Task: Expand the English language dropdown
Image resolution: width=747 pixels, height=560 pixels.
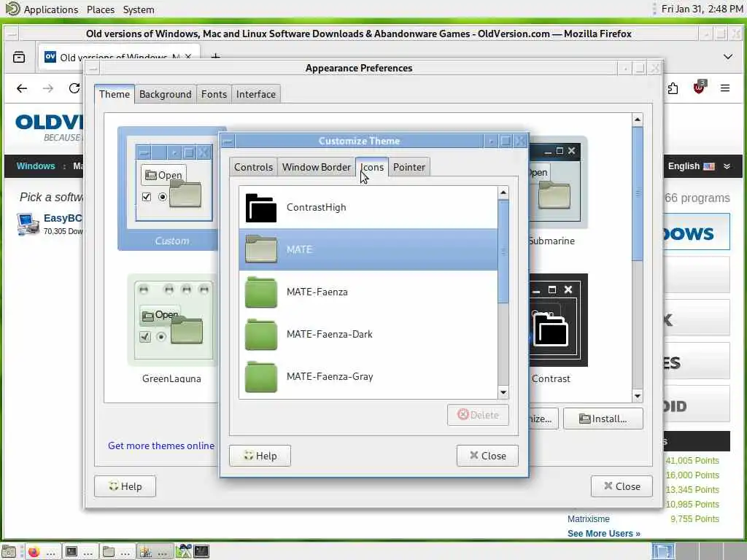Action: (699, 166)
